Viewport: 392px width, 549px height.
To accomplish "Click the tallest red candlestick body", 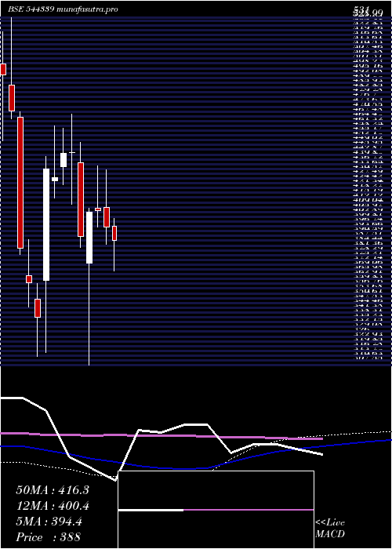I will pyautogui.click(x=20, y=183).
